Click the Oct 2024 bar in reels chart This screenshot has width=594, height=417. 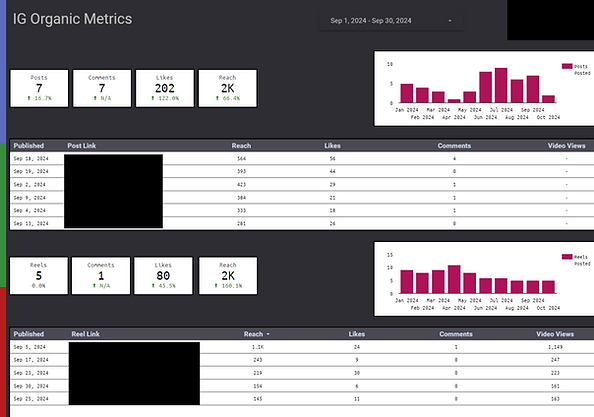click(548, 287)
